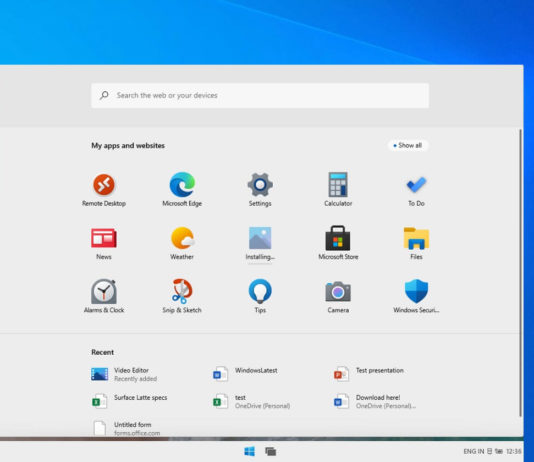This screenshot has width=534, height=462.
Task: Launch Alarms & Clock
Action: [x=104, y=296]
